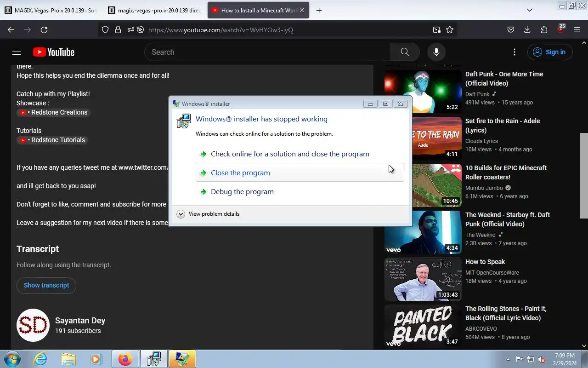Image resolution: width=588 pixels, height=368 pixels.
Task: Choose Debug the program option
Action: tap(242, 192)
